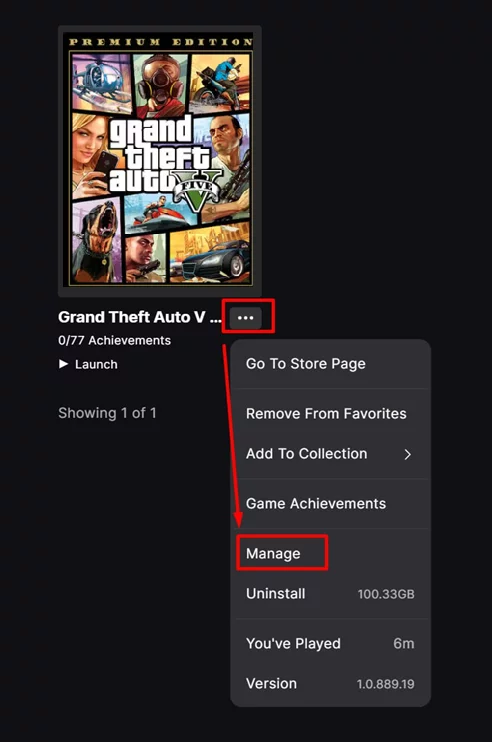Open Game Achievements from the context menu
The height and width of the screenshot is (742, 492).
tap(331, 503)
